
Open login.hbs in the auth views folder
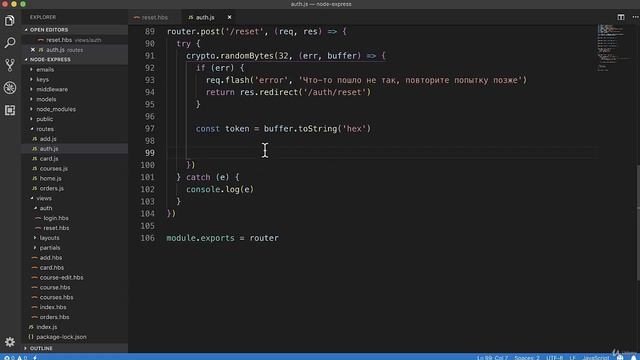56,218
